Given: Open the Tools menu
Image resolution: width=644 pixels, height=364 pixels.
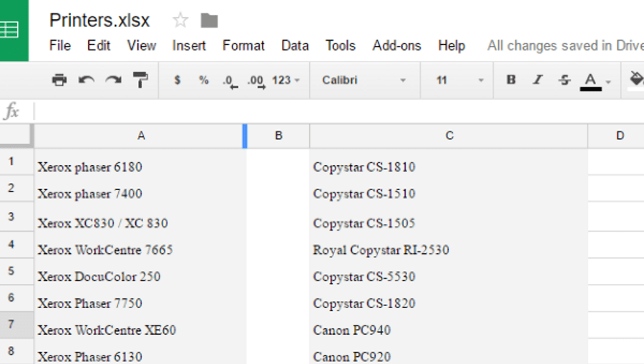Looking at the screenshot, I should coord(341,46).
